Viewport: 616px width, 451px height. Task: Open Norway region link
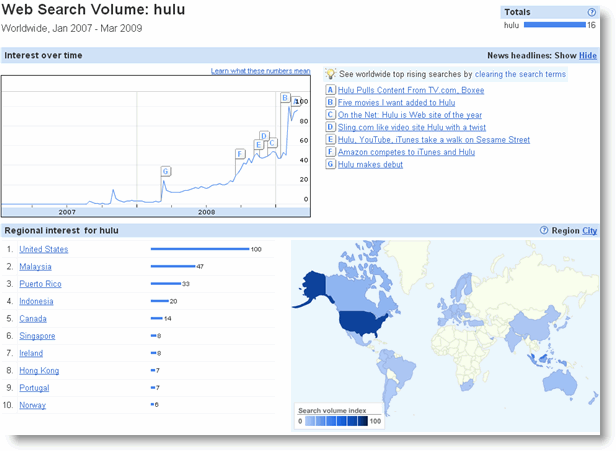pyautogui.click(x=33, y=405)
